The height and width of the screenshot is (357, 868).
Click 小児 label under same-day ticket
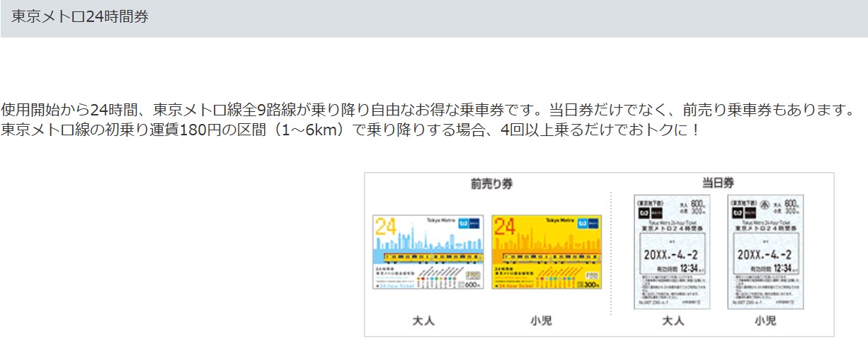pos(765,321)
